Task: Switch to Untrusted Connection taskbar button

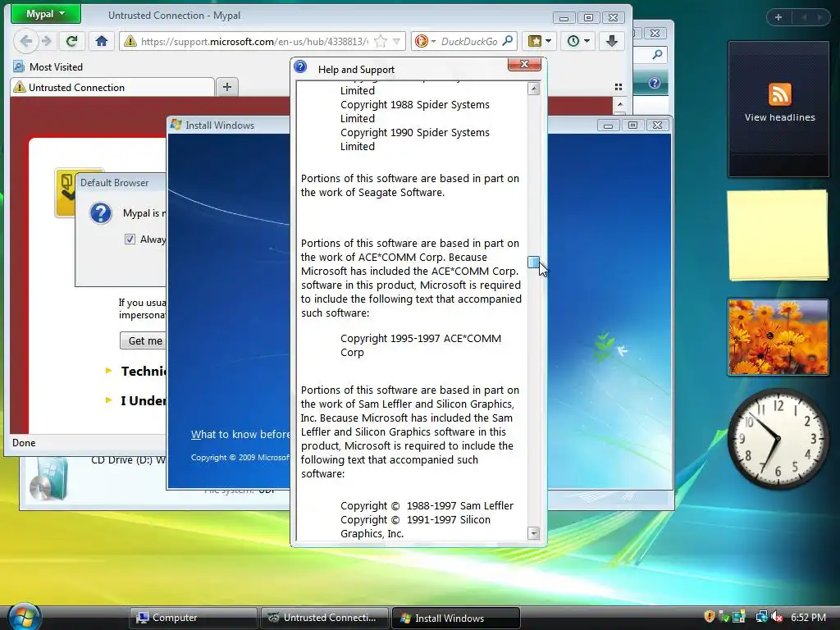Action: 325,618
